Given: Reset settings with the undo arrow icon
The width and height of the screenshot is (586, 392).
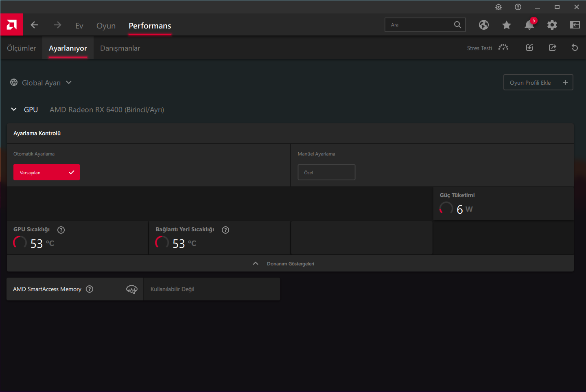Looking at the screenshot, I should click(x=575, y=48).
